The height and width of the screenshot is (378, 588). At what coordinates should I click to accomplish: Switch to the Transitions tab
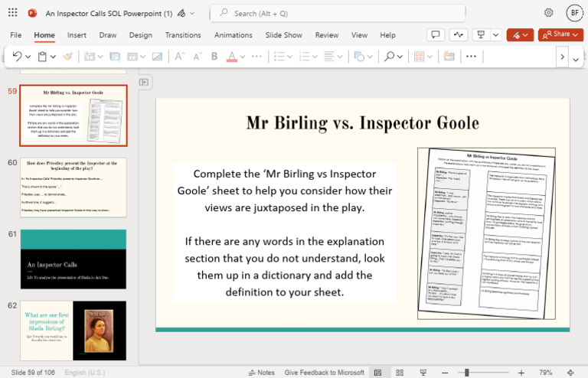(183, 35)
